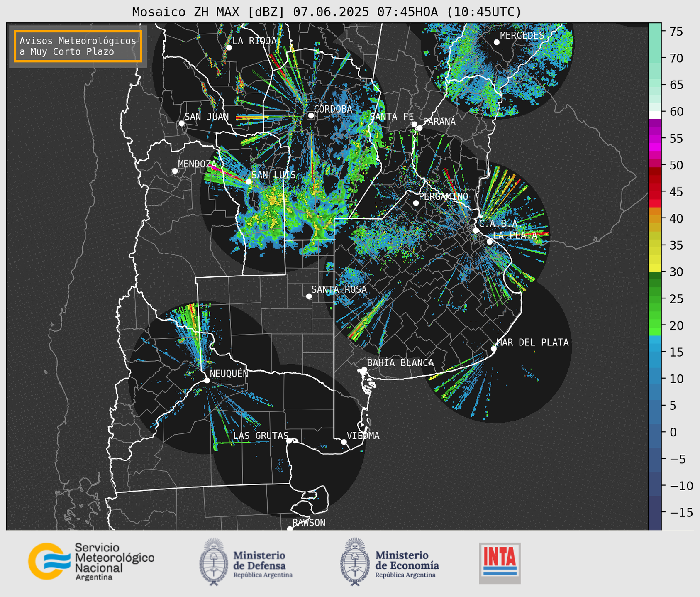Select the MENDOZA city marker dot

(175, 171)
